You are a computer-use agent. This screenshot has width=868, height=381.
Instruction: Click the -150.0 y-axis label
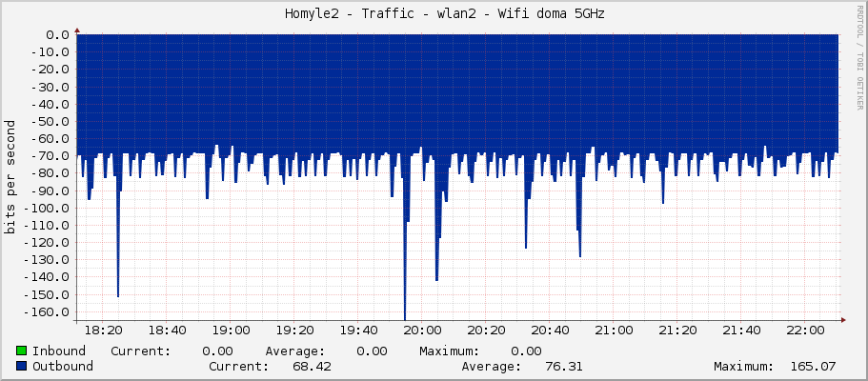(47, 294)
